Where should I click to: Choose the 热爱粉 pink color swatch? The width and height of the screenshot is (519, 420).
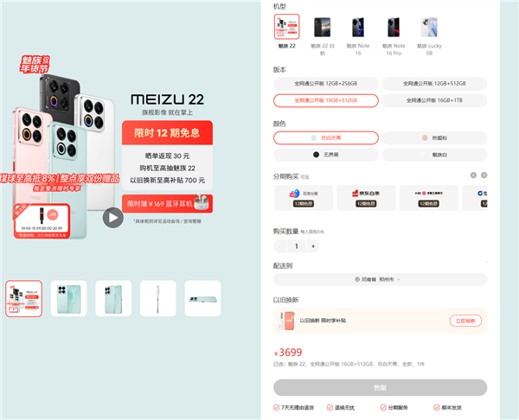point(434,138)
